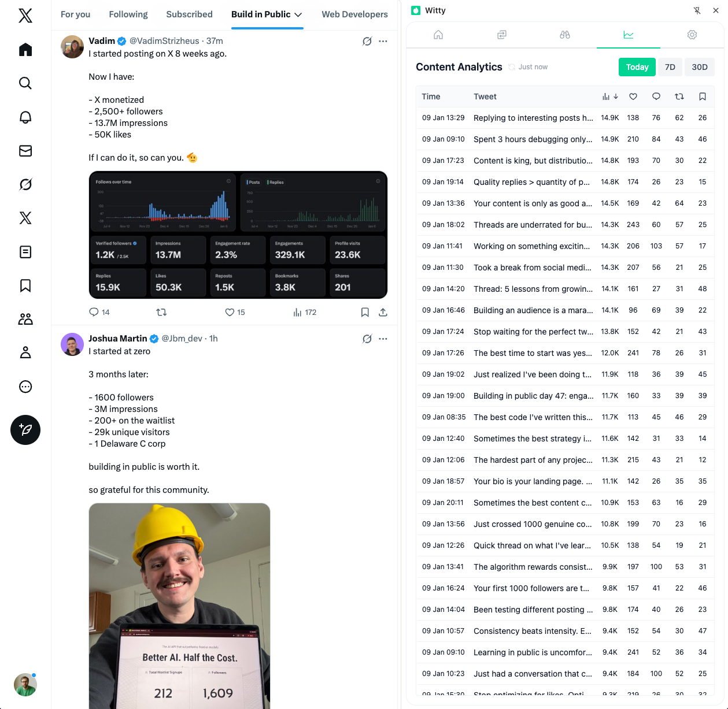Open the analytics dashboard image in Vadim's post
The height and width of the screenshot is (709, 728).
[x=238, y=235]
